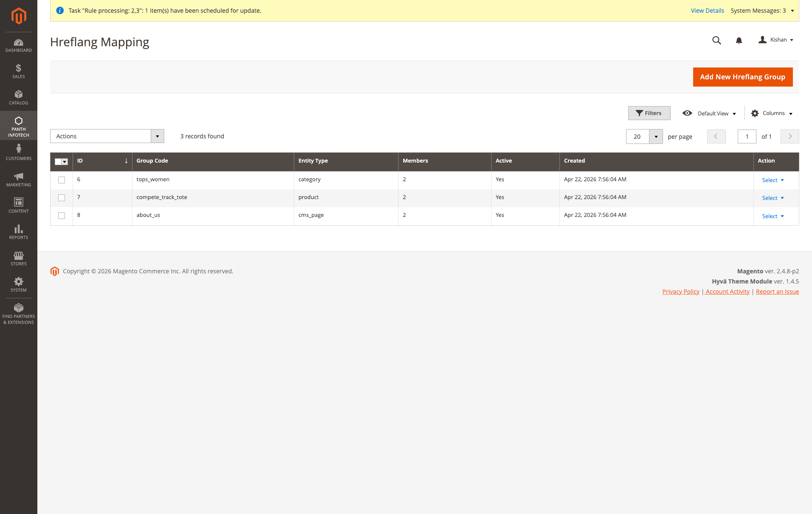Select the compete_track_tote row checkbox
The image size is (812, 514).
coord(62,198)
